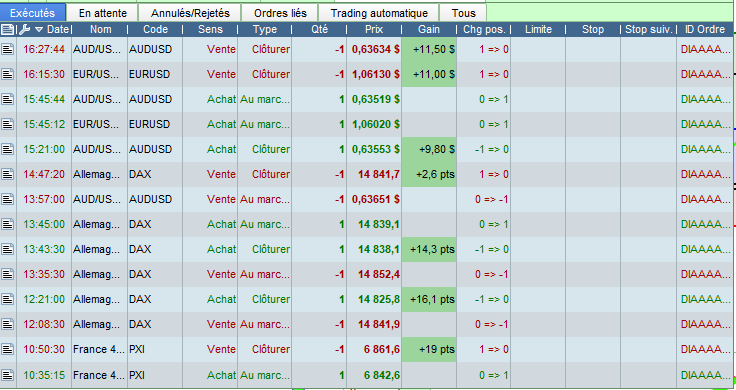The image size is (736, 390).
Task: Show the Tous orders tab
Action: coord(464,13)
